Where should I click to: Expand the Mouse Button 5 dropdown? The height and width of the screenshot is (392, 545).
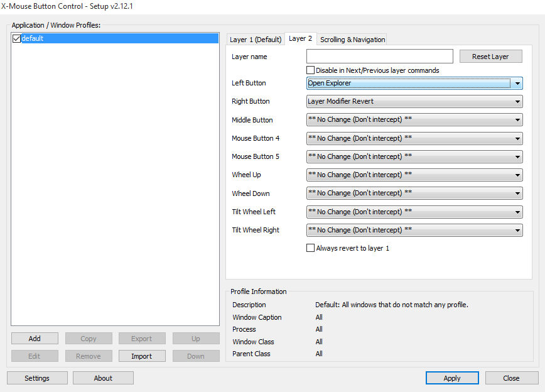coord(414,156)
